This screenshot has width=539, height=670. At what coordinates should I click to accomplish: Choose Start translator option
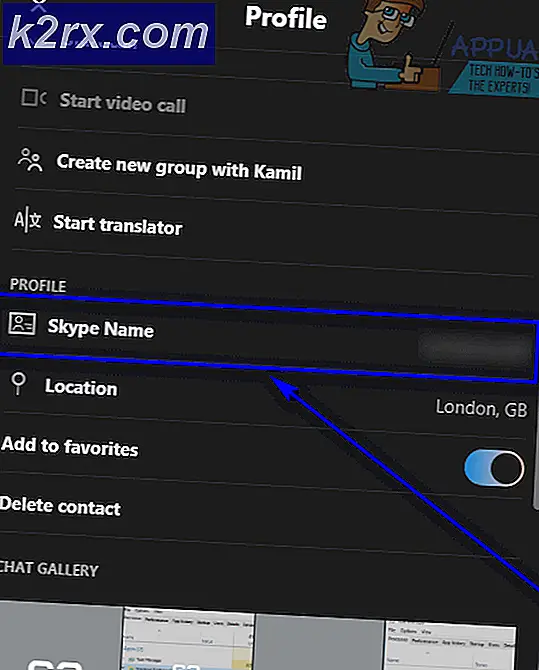(x=118, y=225)
